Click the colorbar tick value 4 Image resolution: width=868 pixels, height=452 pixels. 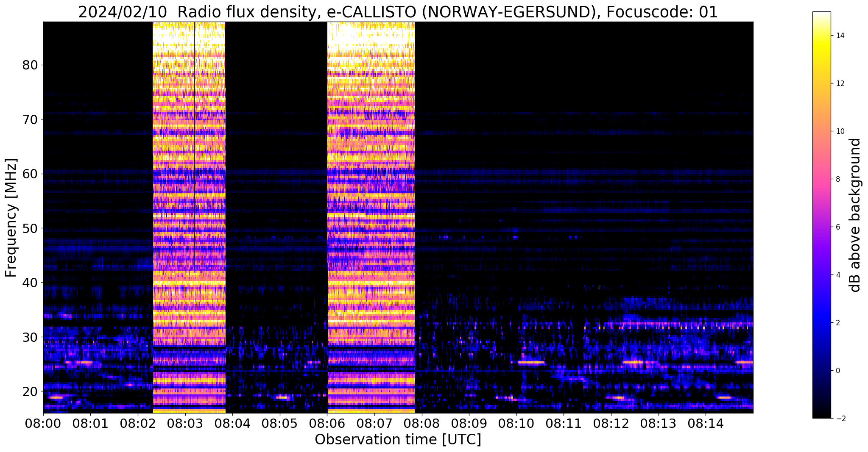[837, 275]
